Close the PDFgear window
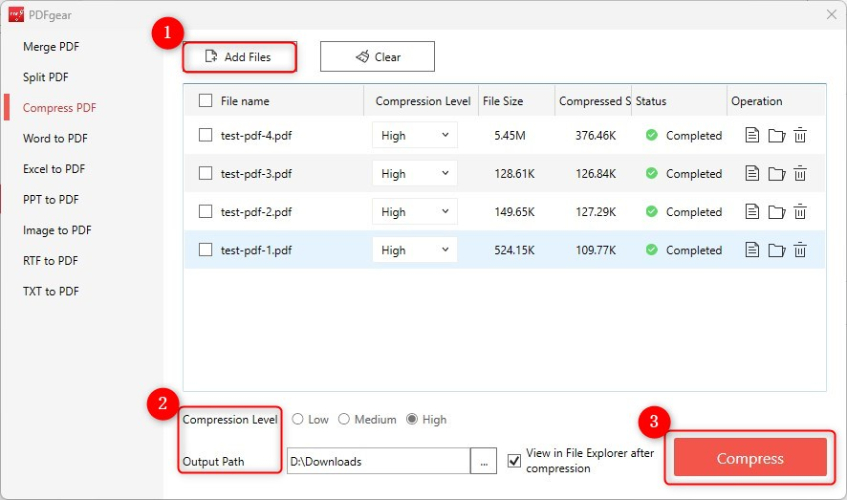The height and width of the screenshot is (500, 847). (831, 15)
